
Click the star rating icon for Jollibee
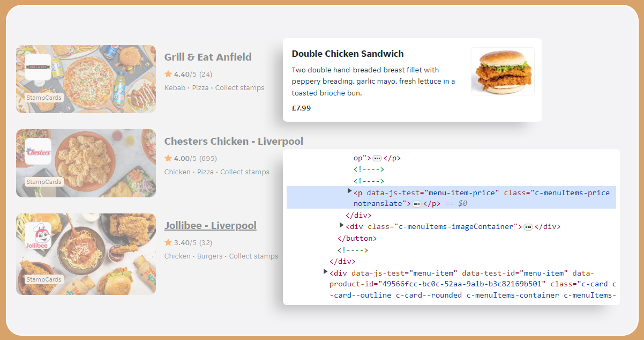click(168, 242)
